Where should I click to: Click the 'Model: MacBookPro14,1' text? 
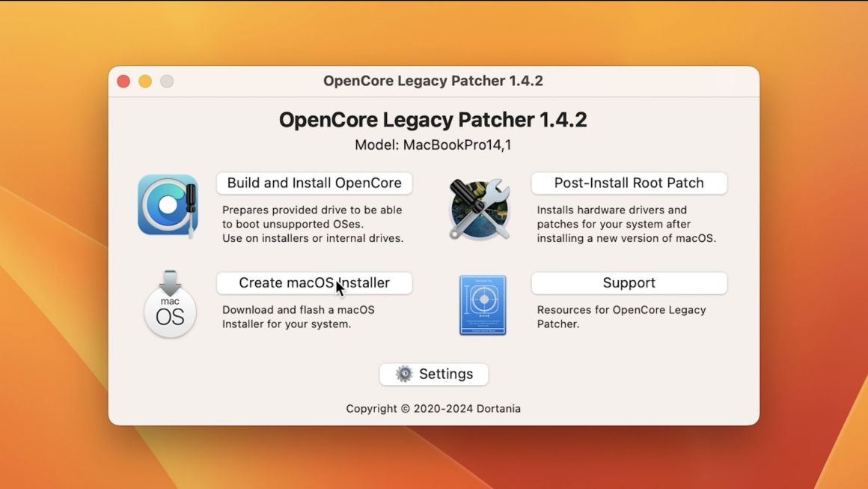coord(433,145)
